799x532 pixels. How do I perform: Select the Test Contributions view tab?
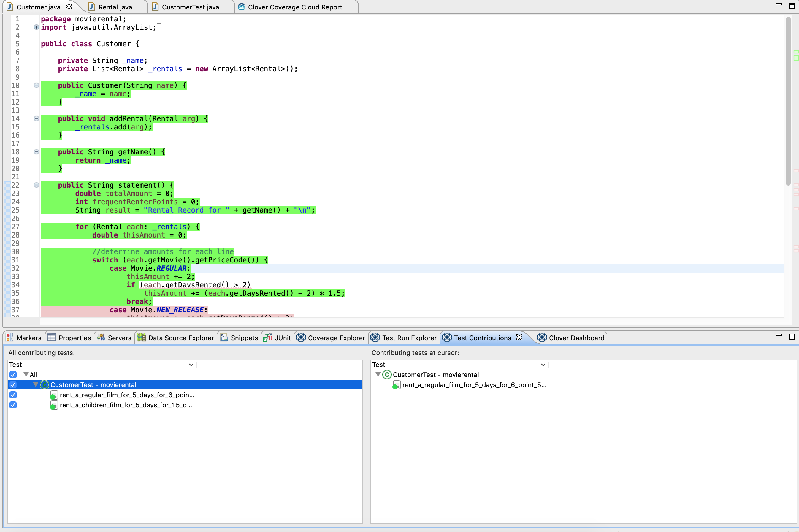[482, 338]
